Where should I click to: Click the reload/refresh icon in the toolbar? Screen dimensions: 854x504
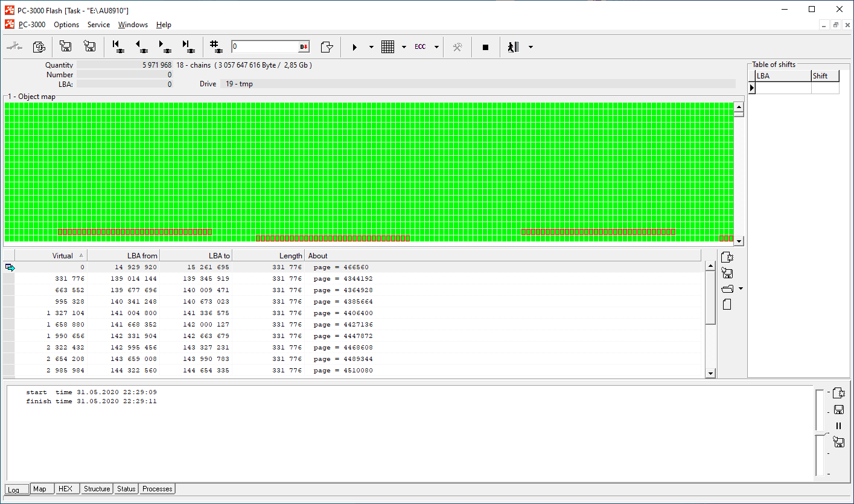[39, 46]
